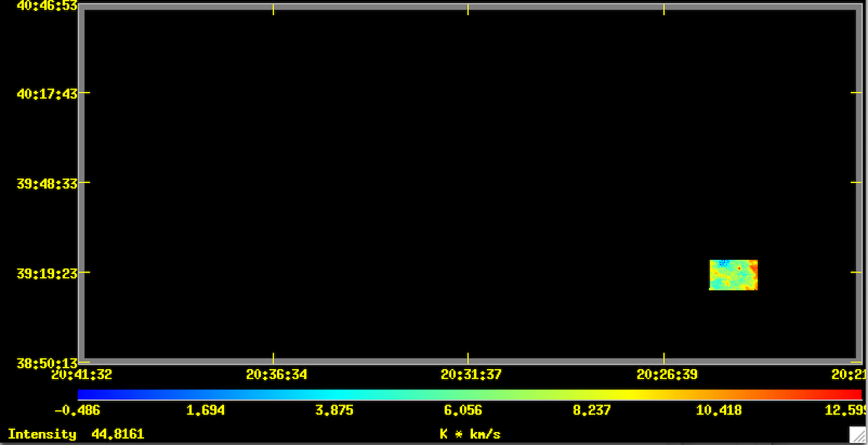Click the window resize grip icon

[x=857, y=434]
